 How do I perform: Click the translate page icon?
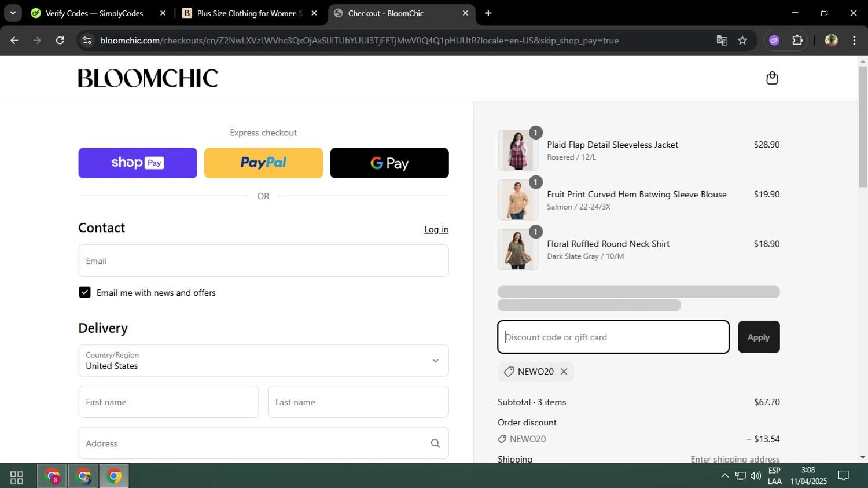722,41
